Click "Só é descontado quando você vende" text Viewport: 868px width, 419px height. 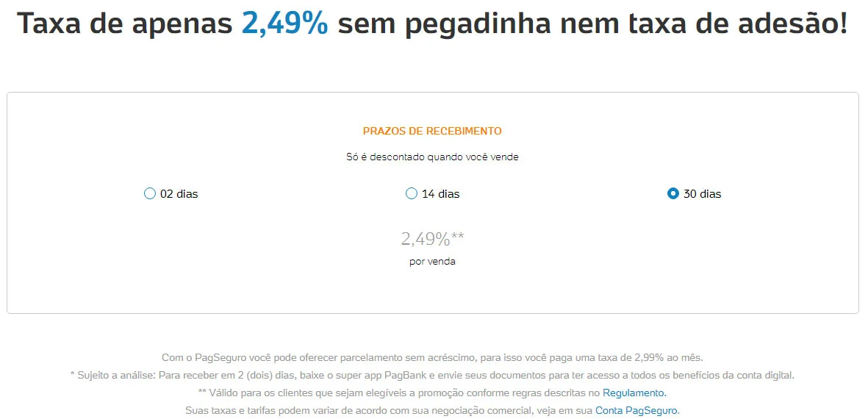click(432, 157)
